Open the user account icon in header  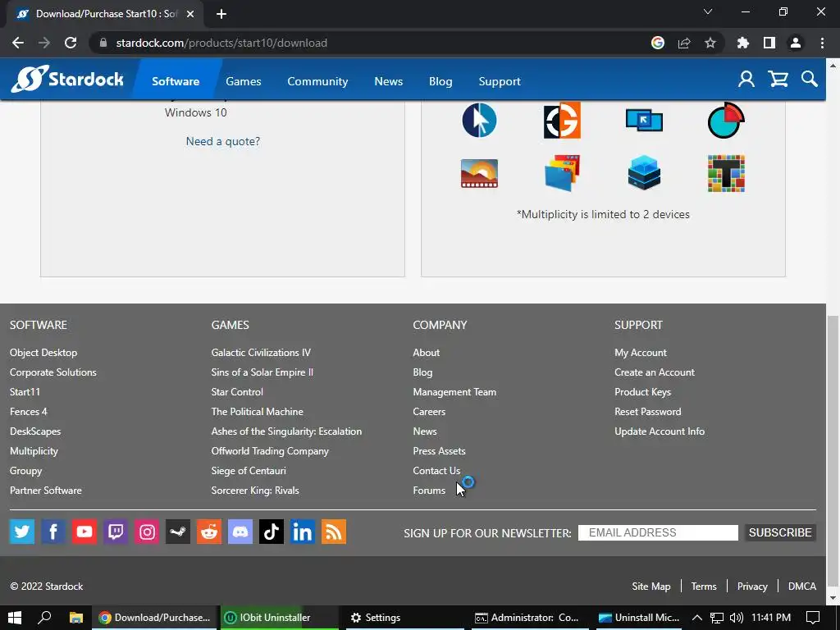(x=746, y=80)
